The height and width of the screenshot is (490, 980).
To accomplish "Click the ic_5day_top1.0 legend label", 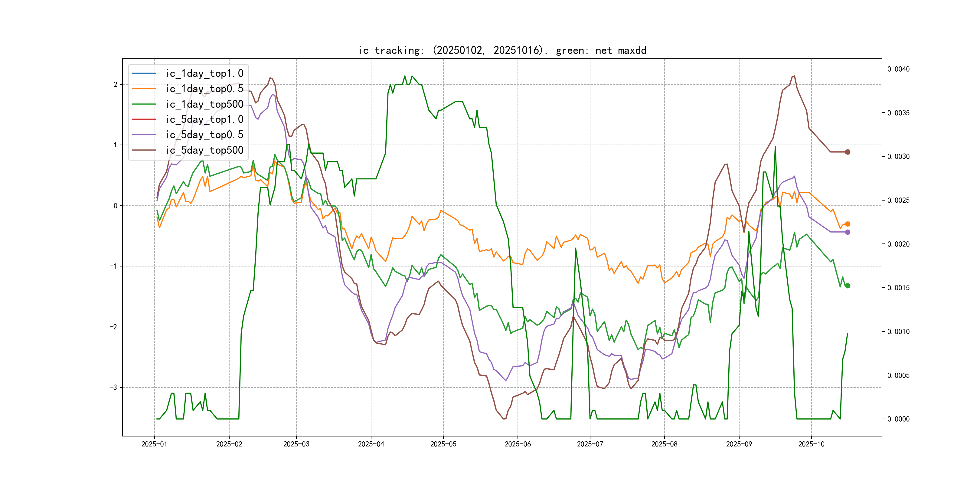I will tap(204, 119).
